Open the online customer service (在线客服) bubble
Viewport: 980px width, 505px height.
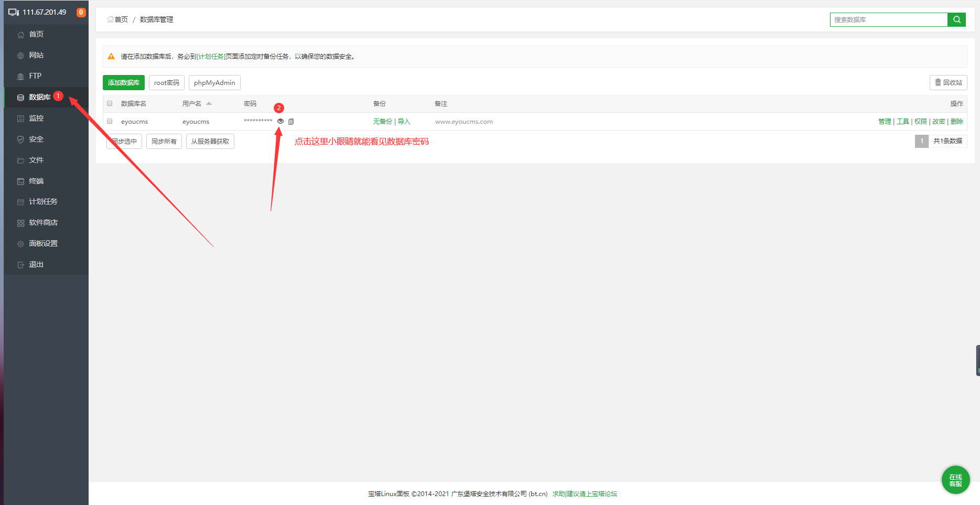click(955, 480)
